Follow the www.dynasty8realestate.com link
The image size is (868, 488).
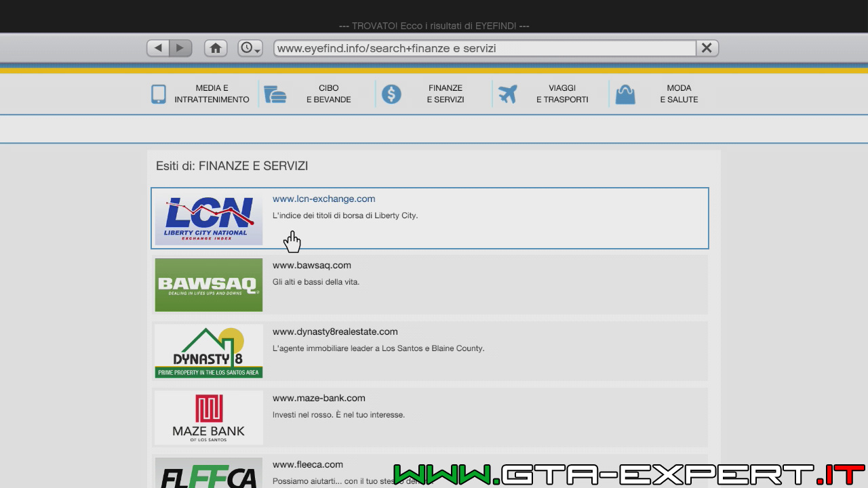pyautogui.click(x=335, y=331)
